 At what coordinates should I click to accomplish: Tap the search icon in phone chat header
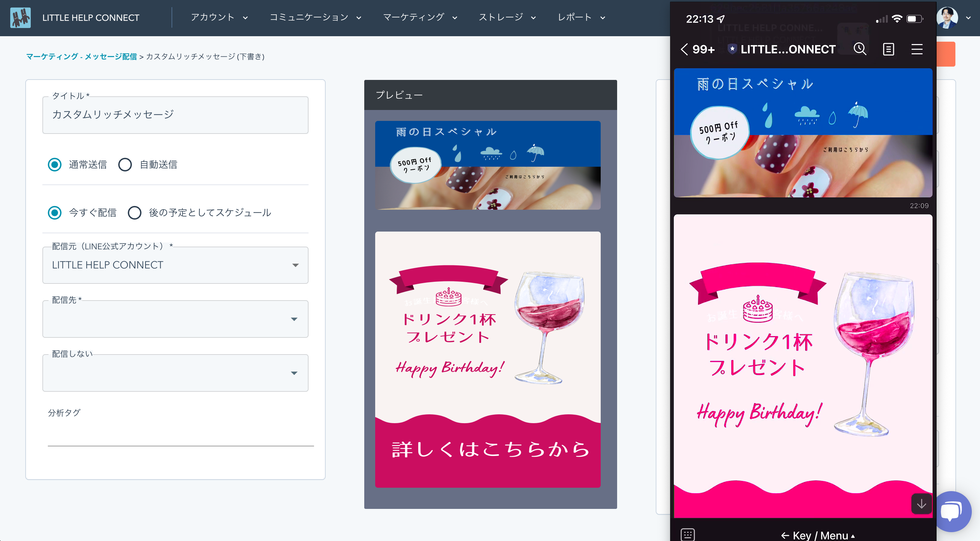click(860, 49)
